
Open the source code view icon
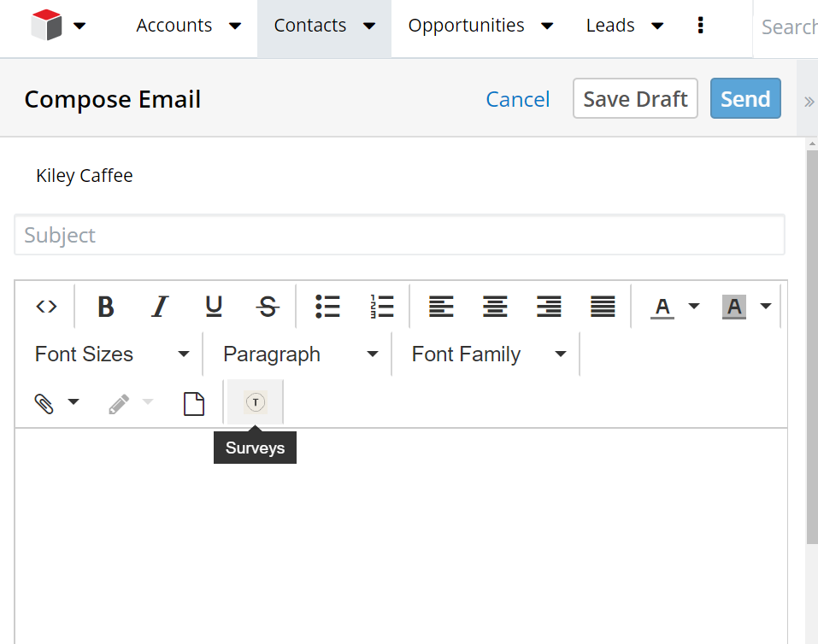click(x=46, y=307)
